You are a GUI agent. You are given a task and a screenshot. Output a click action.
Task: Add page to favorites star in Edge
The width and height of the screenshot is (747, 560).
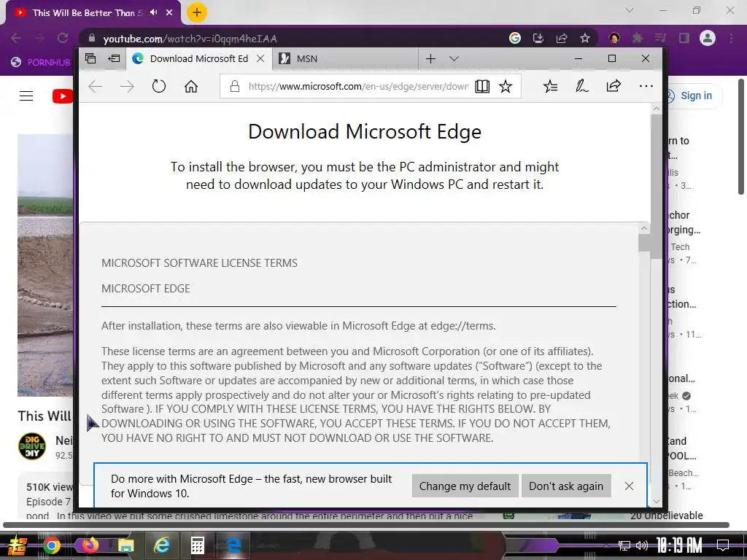[506, 86]
